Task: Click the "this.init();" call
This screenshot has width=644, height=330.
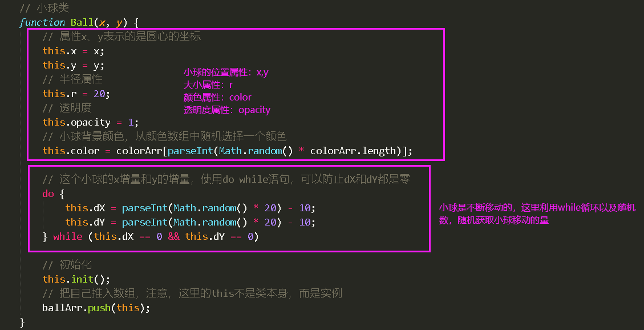Action: click(76, 279)
